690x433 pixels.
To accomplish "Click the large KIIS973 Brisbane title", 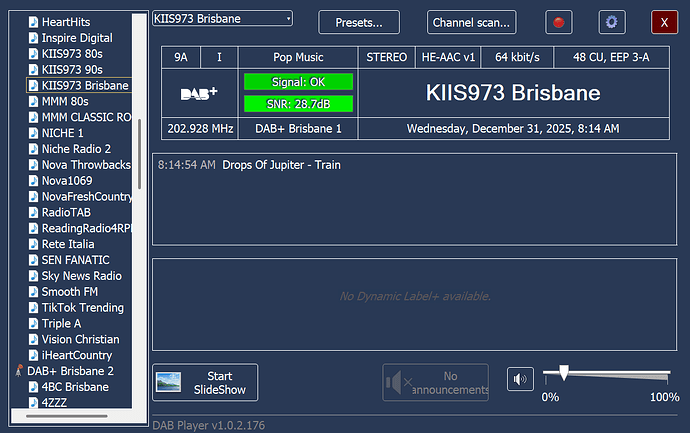I will point(513,93).
